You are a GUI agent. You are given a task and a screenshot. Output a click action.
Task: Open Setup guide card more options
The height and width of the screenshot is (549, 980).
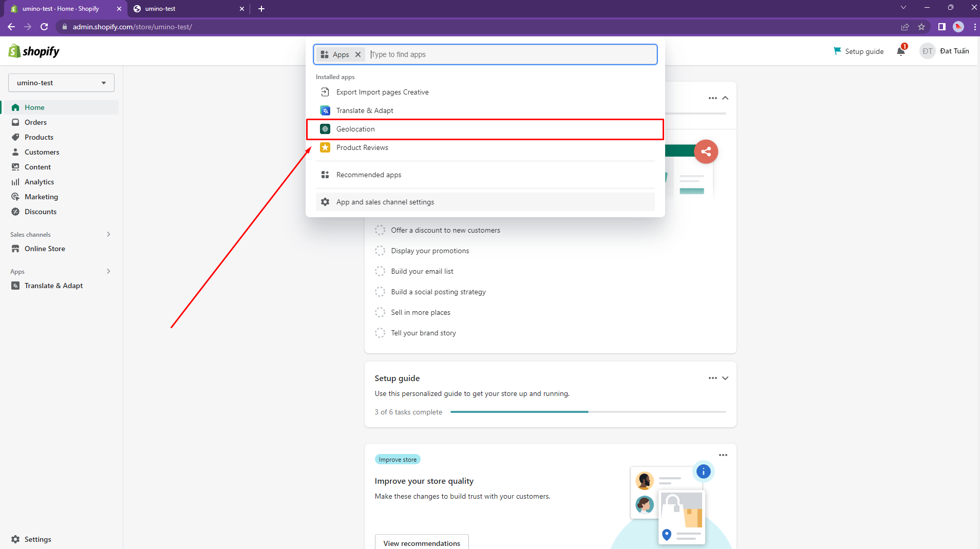[712, 378]
